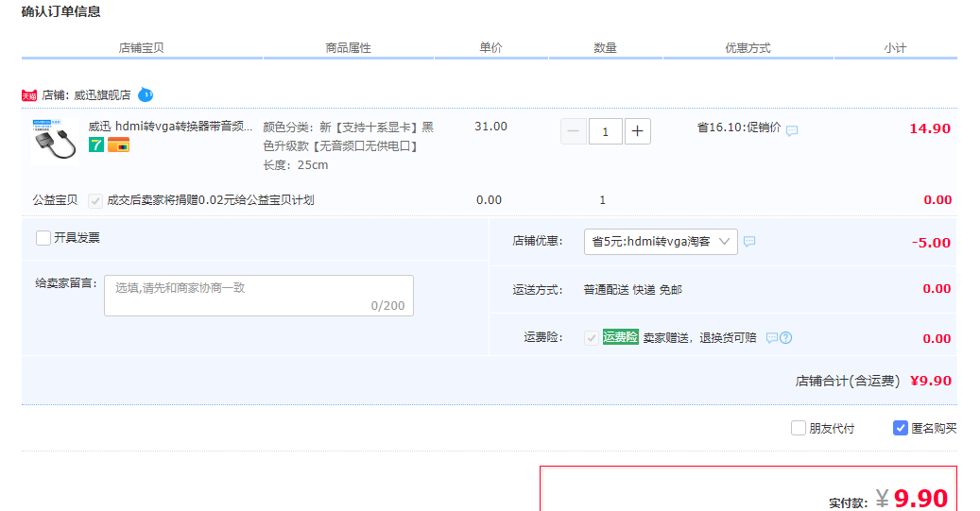Click the orange credit card badge under the product title
Screen dimensions: 980x511
tap(119, 145)
